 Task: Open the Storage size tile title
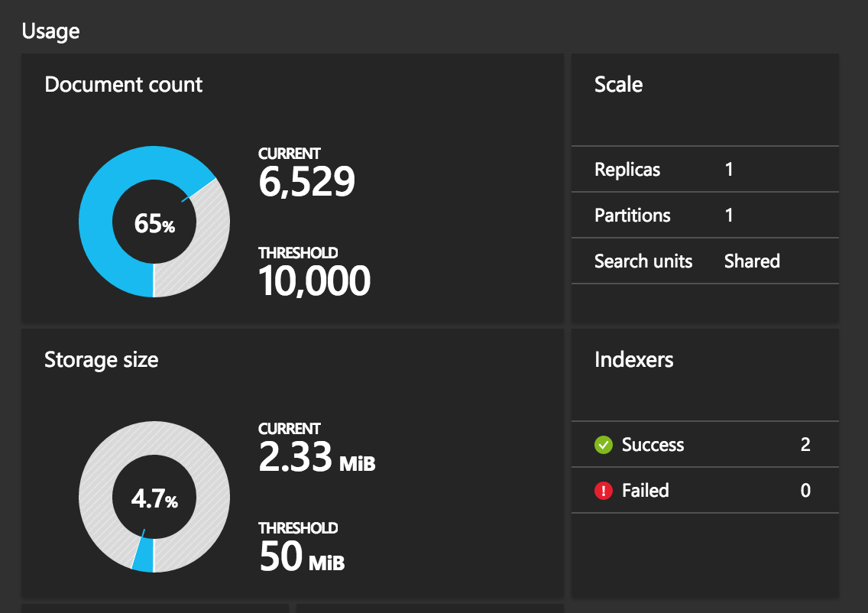(x=102, y=360)
